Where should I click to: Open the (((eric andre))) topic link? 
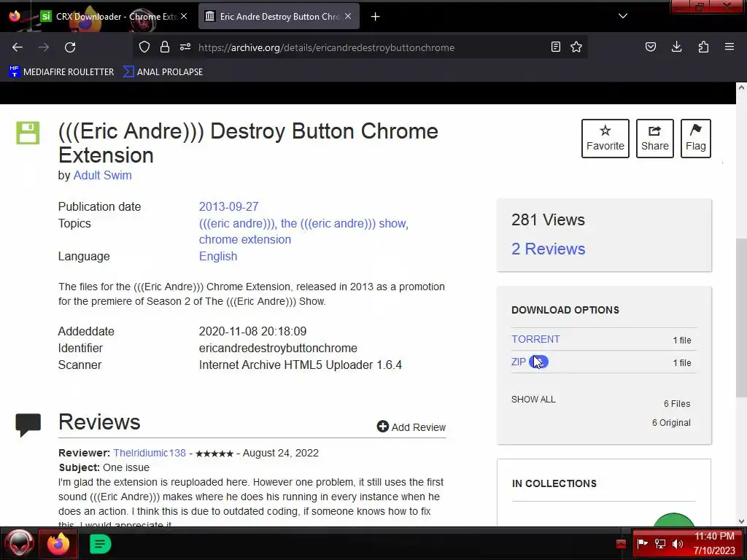(237, 223)
